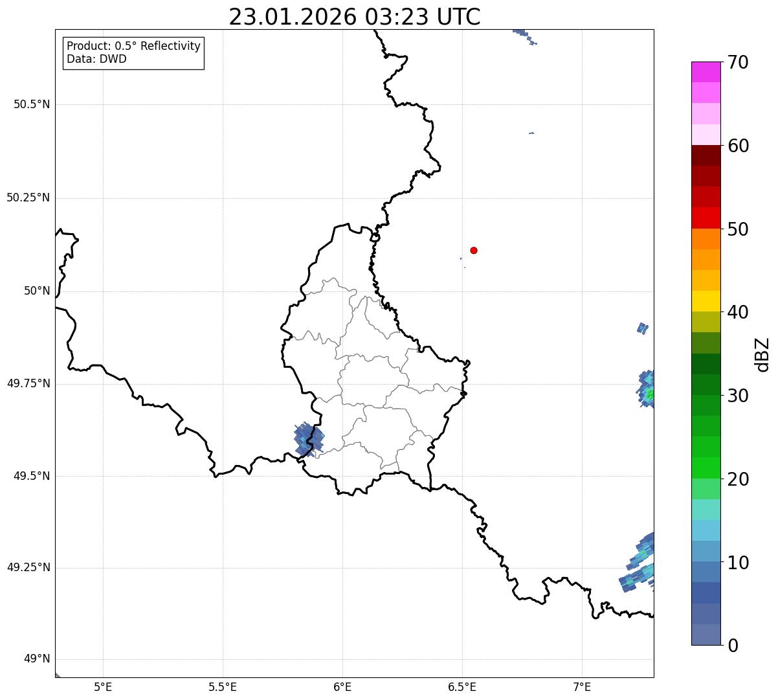Click the 49.25°N latitude label

click(x=28, y=568)
